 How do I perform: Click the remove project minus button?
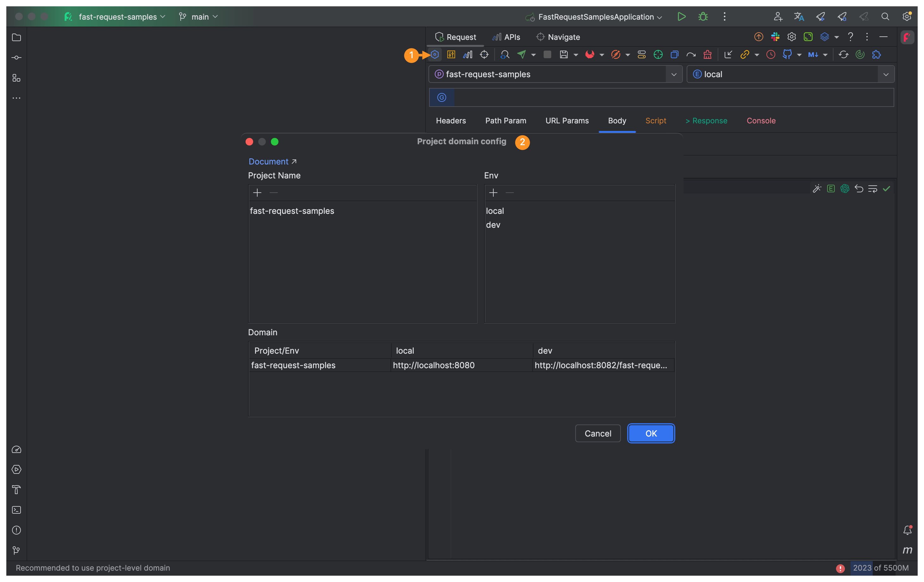tap(274, 193)
